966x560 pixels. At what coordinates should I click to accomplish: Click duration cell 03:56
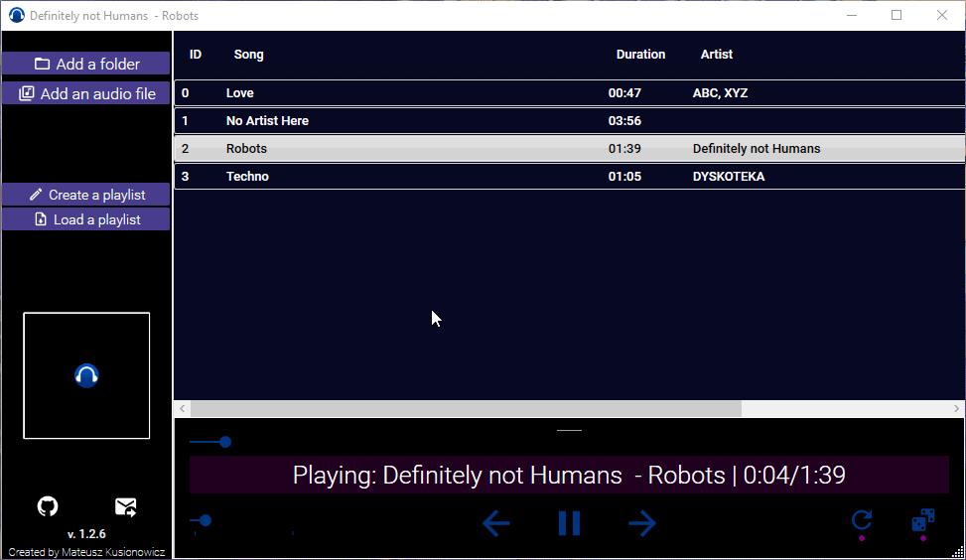point(624,121)
